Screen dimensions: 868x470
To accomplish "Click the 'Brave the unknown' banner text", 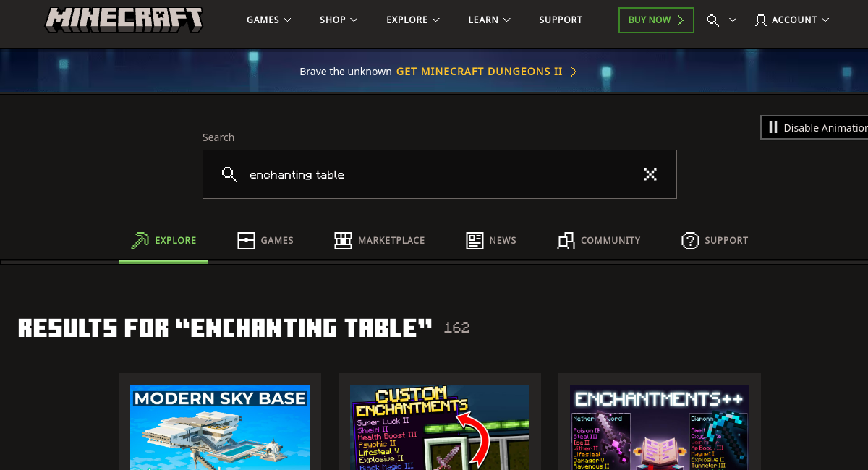I will pos(346,72).
